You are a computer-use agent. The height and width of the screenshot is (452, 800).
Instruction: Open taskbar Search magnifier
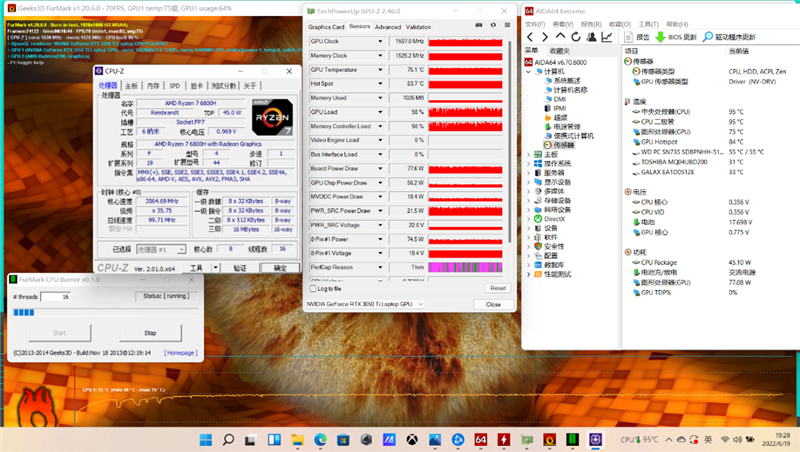click(229, 439)
